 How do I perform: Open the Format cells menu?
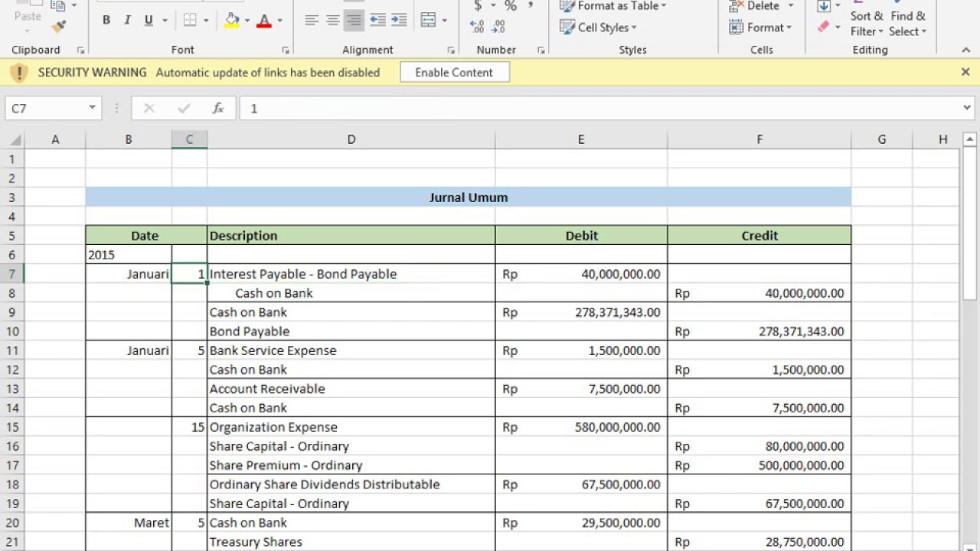[762, 28]
